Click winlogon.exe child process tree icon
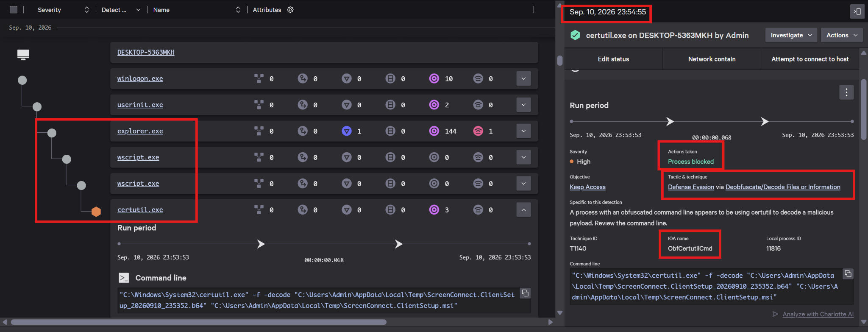Screen dimensions: 868x332 point(259,78)
